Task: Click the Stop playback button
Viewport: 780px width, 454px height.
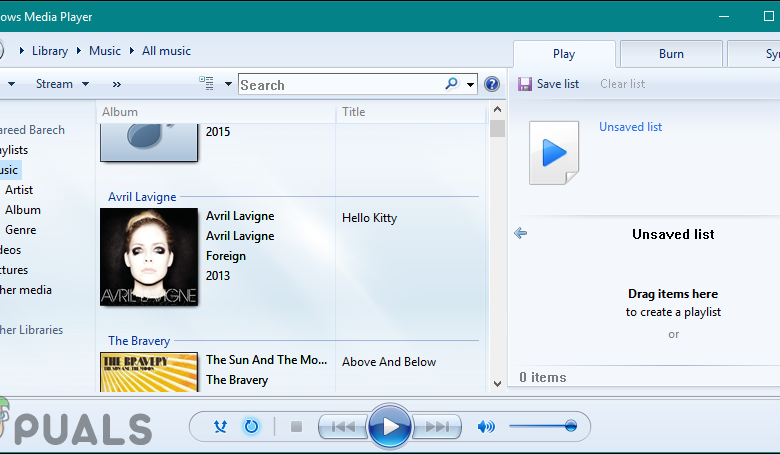Action: (x=296, y=427)
